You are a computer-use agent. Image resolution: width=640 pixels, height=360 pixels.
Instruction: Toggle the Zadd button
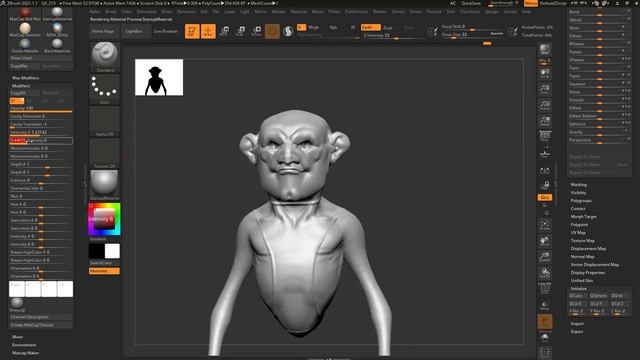[x=371, y=27]
